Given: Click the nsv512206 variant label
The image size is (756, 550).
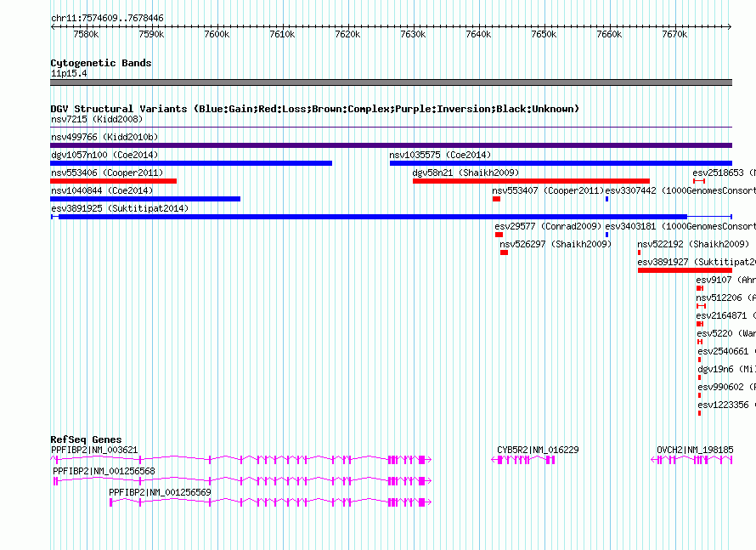Looking at the screenshot, I should pos(726,298).
